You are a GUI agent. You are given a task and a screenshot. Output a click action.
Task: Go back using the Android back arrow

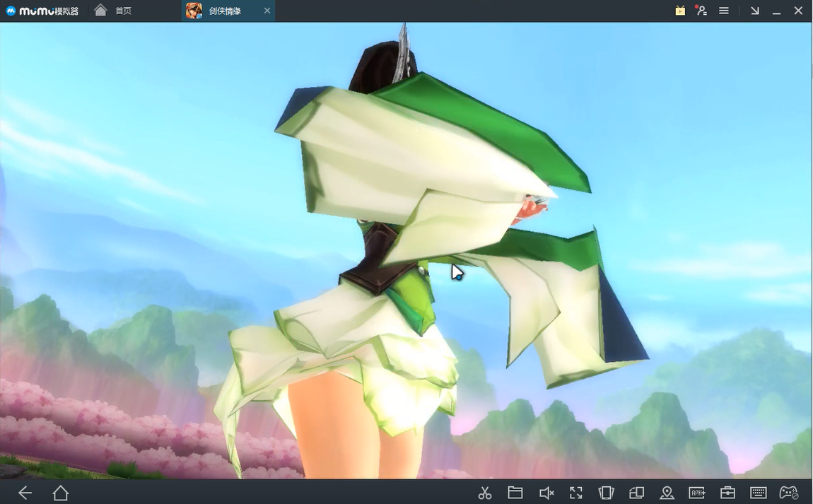click(x=25, y=493)
